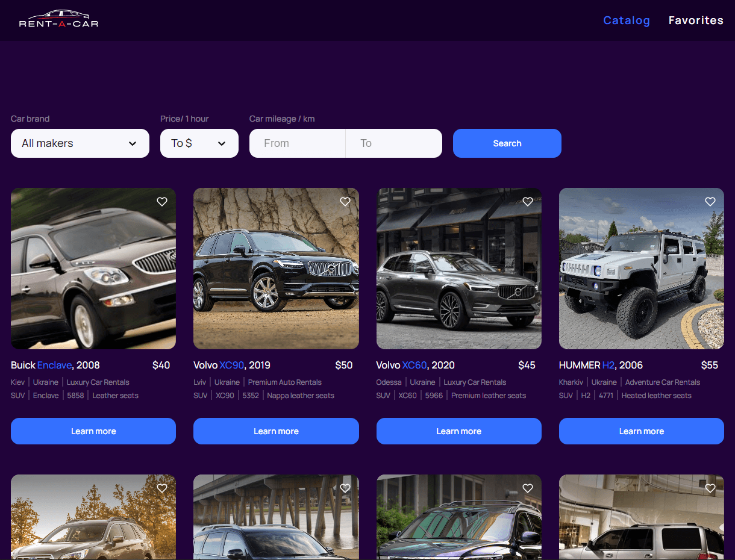Click the $50 price on Volvo XC90

(344, 365)
